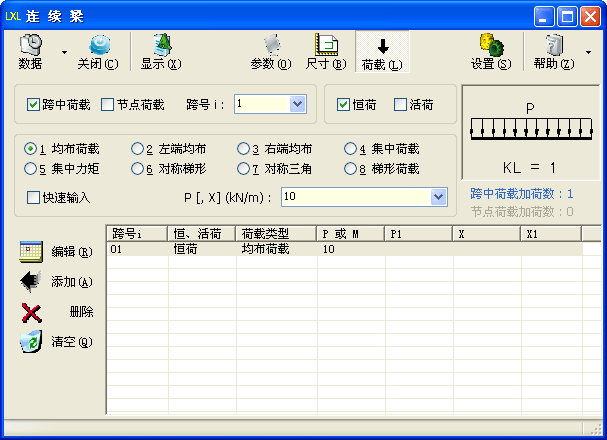Click the 清空(Q) recycle bin icon
Viewport: 607px width, 440px height.
(31, 342)
